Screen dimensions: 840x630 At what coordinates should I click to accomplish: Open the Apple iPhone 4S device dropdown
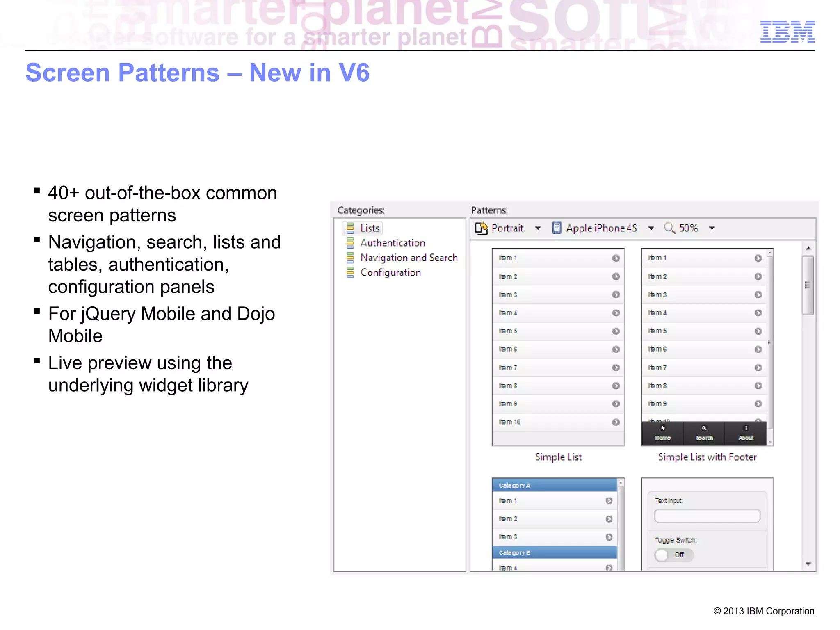tap(651, 228)
